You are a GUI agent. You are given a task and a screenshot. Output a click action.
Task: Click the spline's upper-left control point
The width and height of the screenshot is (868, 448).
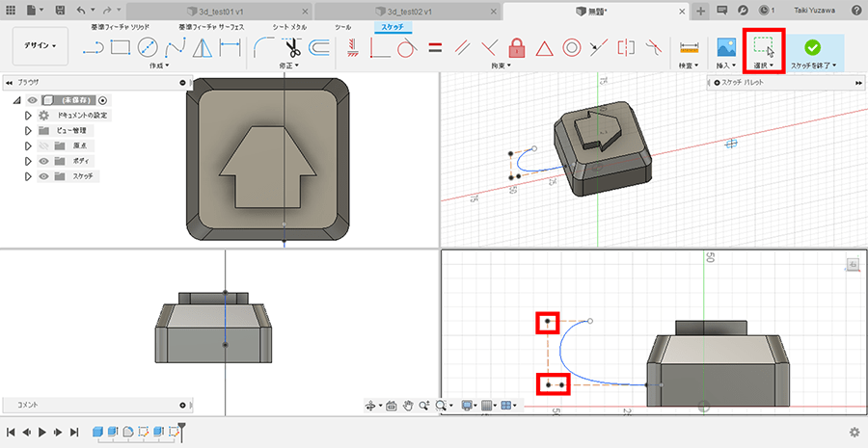pyautogui.click(x=547, y=322)
